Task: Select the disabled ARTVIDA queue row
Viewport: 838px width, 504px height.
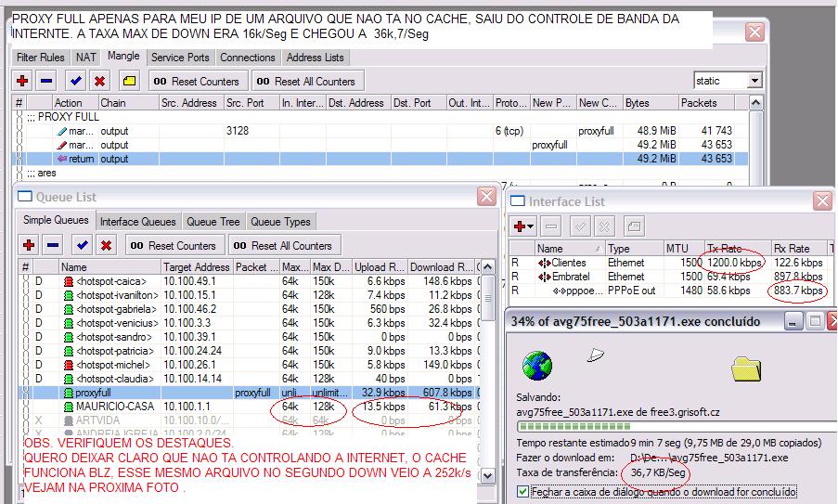Action: [249, 420]
